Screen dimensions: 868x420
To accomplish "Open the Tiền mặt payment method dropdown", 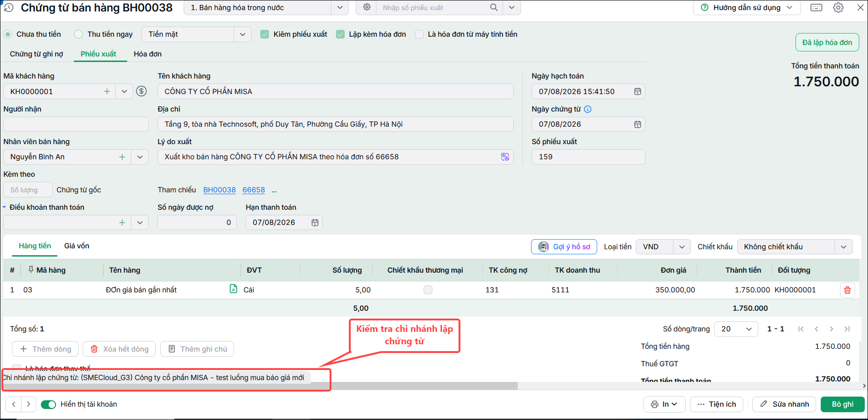I will (242, 34).
